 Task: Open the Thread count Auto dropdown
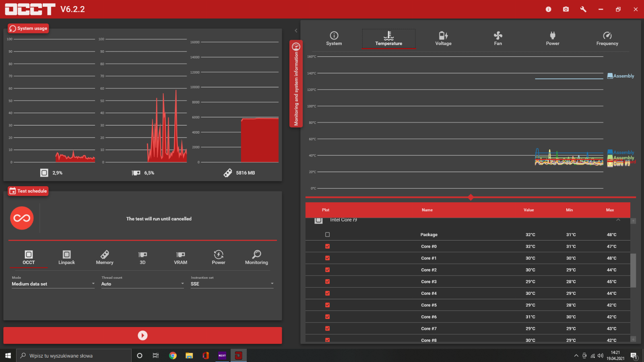[142, 284]
